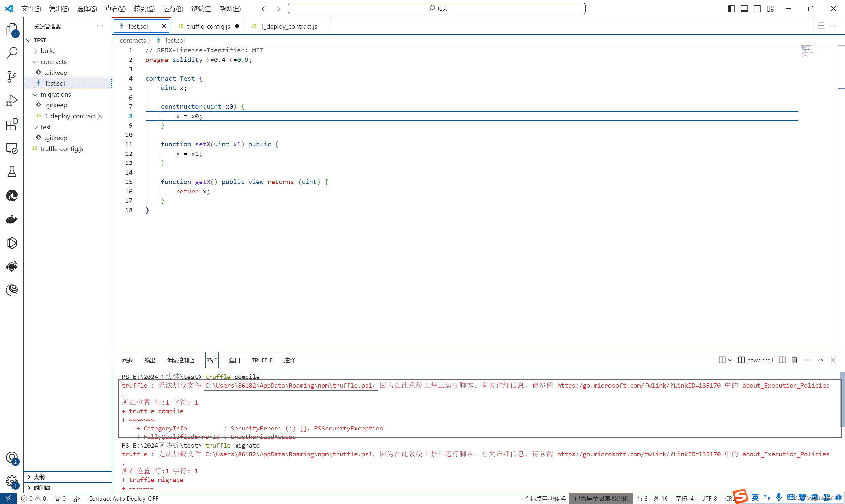Open the Docker sidebar icon
Screen dimensions: 845x504
coord(12,219)
